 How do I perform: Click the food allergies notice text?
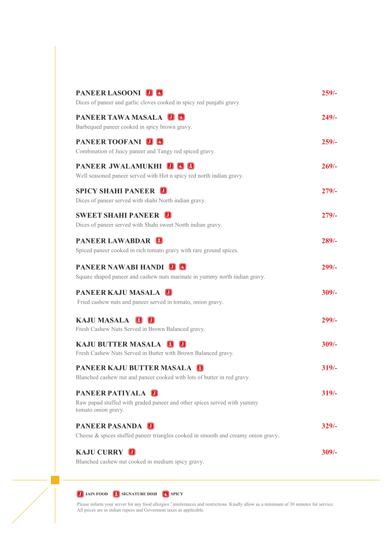[x=205, y=505]
